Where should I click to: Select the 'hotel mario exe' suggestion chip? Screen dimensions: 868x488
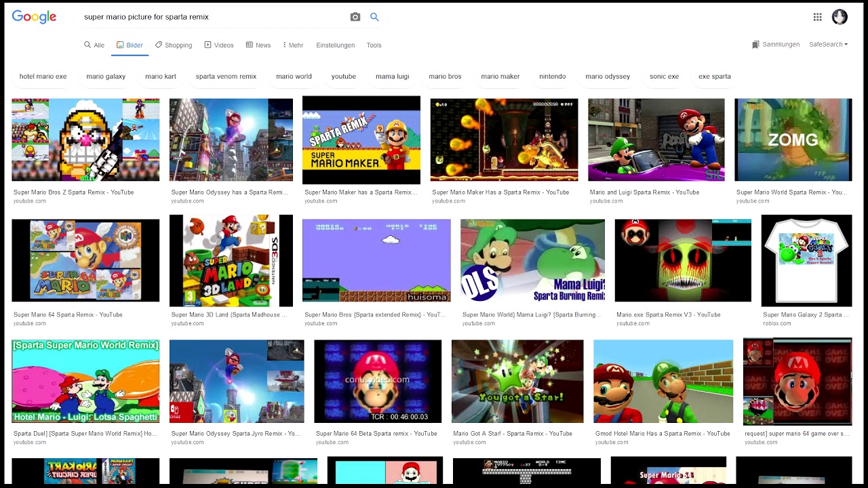(43, 77)
